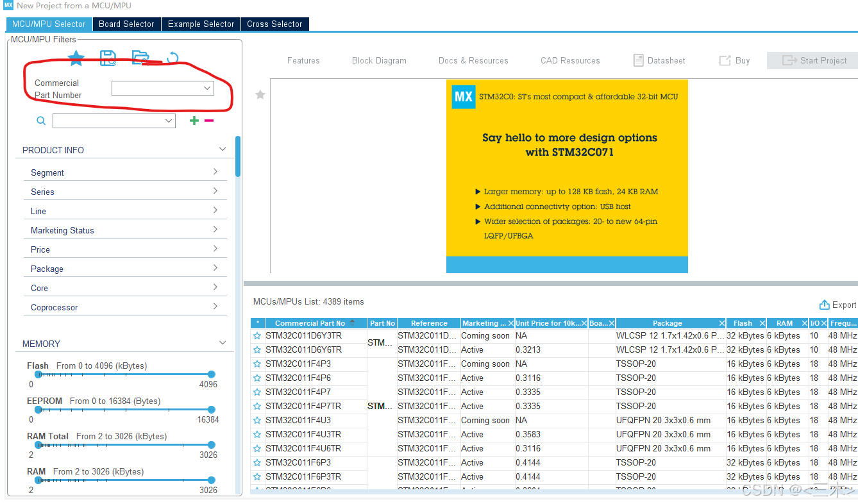Click the Start Project button

point(812,60)
